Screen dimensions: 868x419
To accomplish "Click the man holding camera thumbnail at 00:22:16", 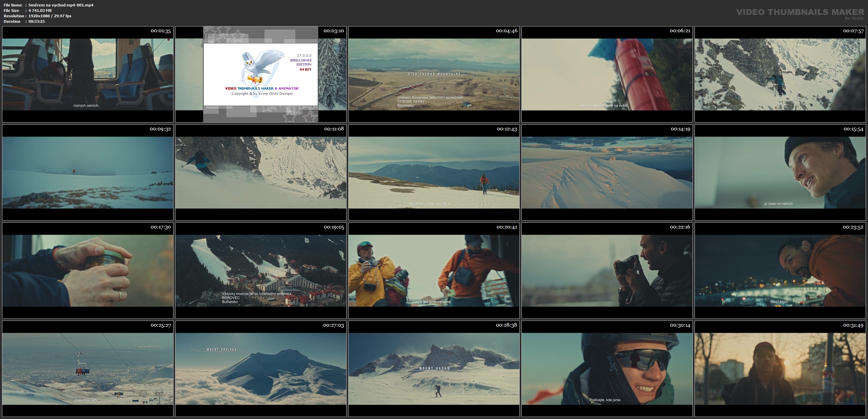I will click(x=607, y=271).
